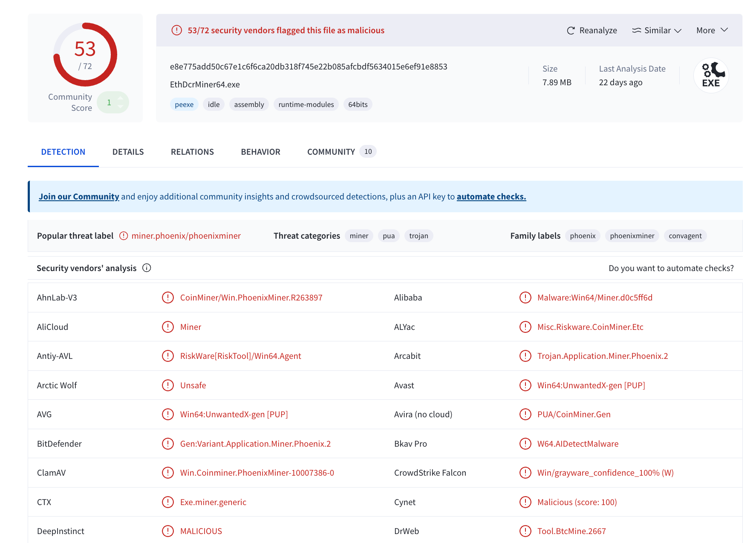Click alert icon for AVG detection
The width and height of the screenshot is (756, 543).
[x=168, y=414]
